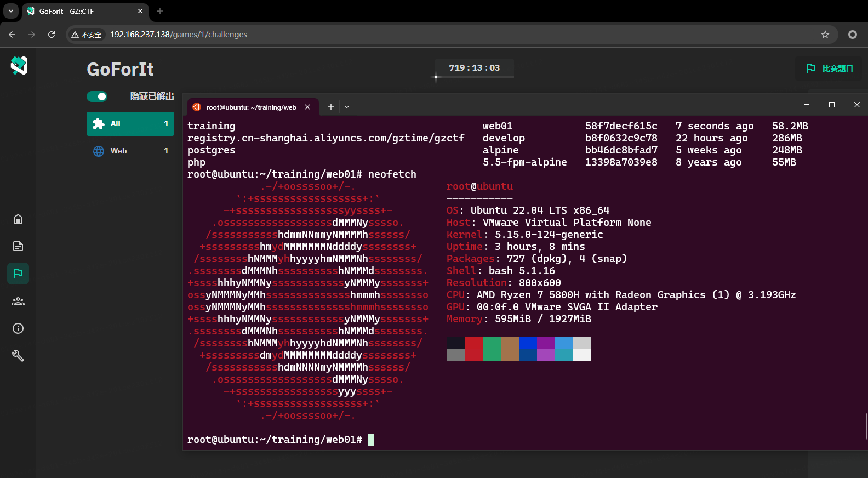Image resolution: width=868 pixels, height=478 pixels.
Task: Click the neofetch command text
Action: pyautogui.click(x=392, y=174)
